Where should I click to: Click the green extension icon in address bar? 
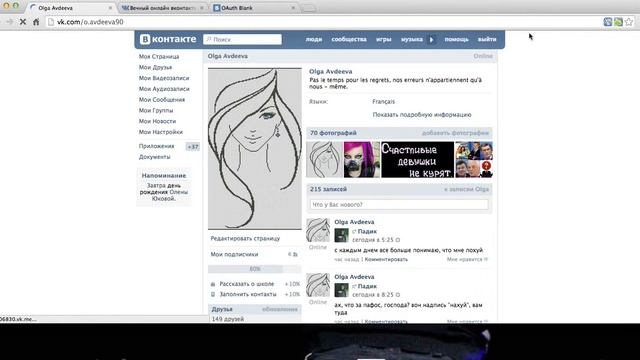618,22
